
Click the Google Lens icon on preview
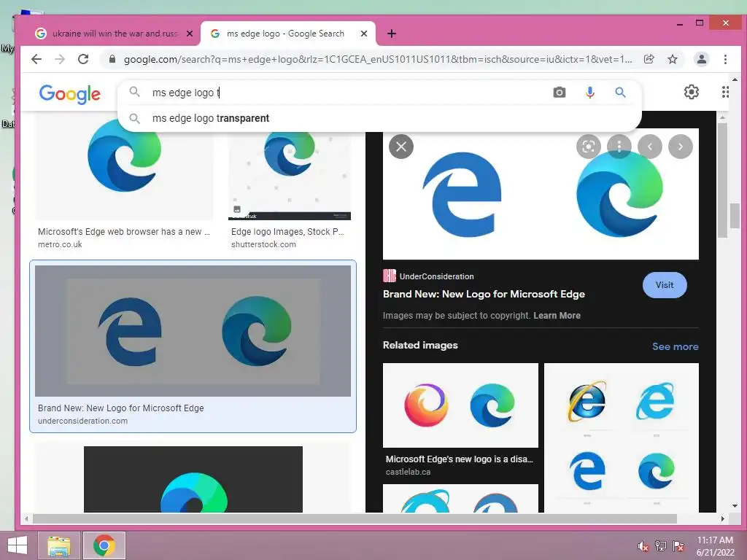pyautogui.click(x=589, y=147)
